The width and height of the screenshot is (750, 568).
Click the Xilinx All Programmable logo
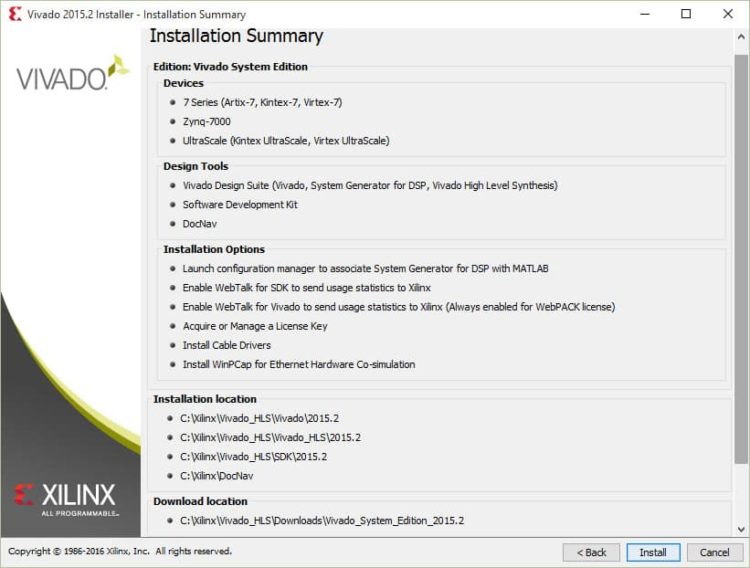tap(65, 497)
